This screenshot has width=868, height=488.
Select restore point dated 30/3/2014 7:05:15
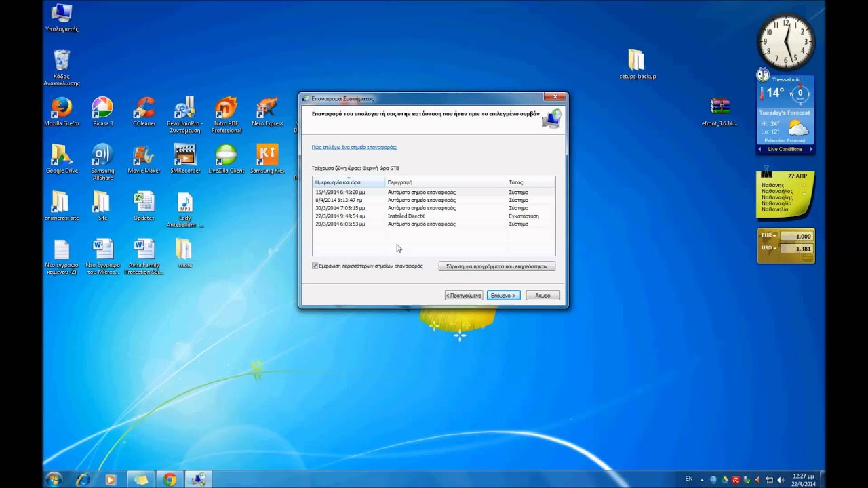[x=433, y=208]
